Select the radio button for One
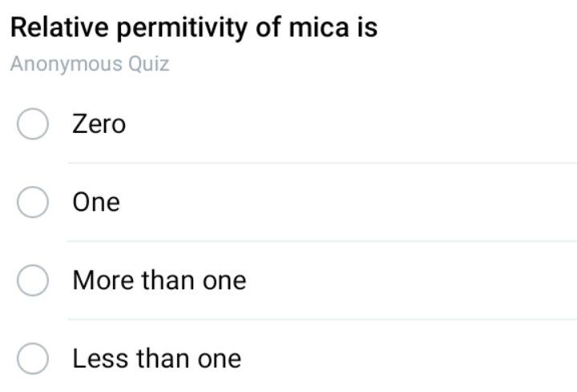 point(33,202)
